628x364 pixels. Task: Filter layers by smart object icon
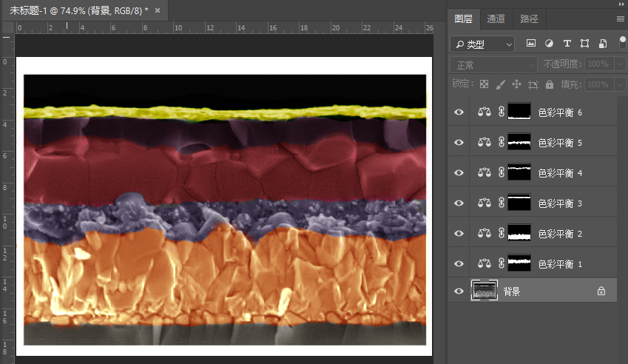[x=603, y=44]
